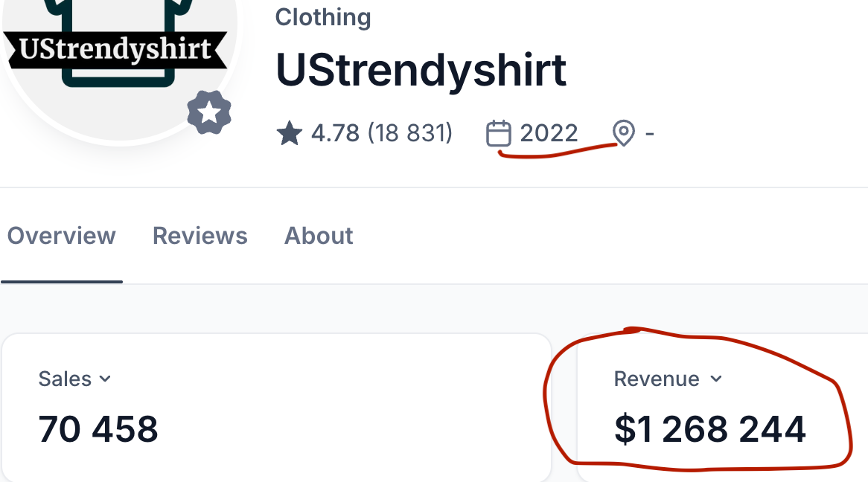Click the Revenue metric label
The image size is (868, 482).
[657, 379]
